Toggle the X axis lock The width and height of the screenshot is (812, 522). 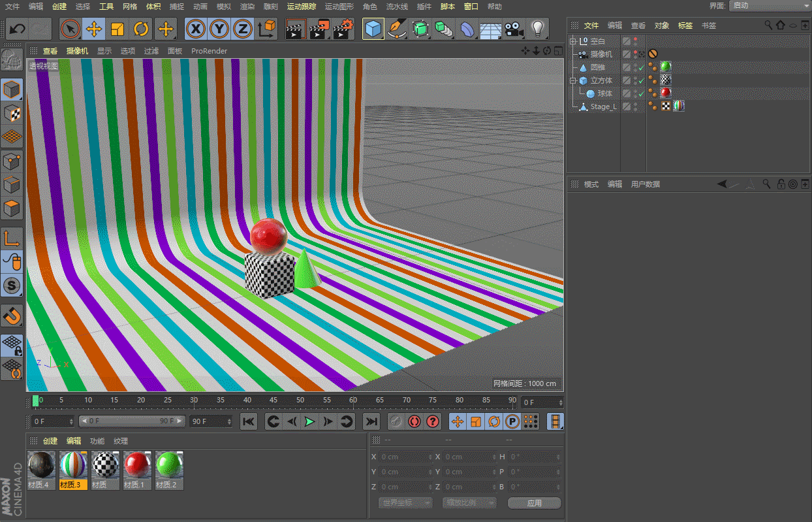pyautogui.click(x=196, y=29)
